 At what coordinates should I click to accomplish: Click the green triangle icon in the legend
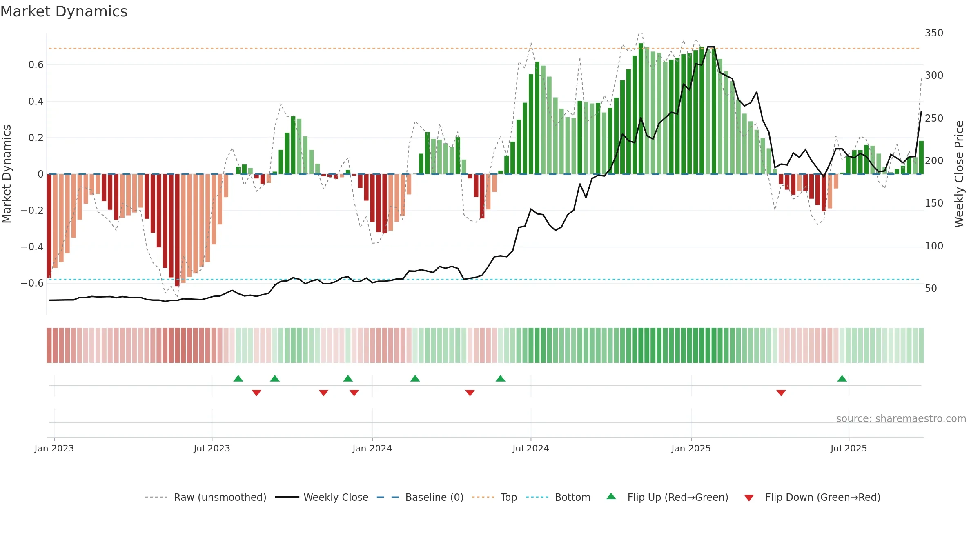click(x=611, y=496)
